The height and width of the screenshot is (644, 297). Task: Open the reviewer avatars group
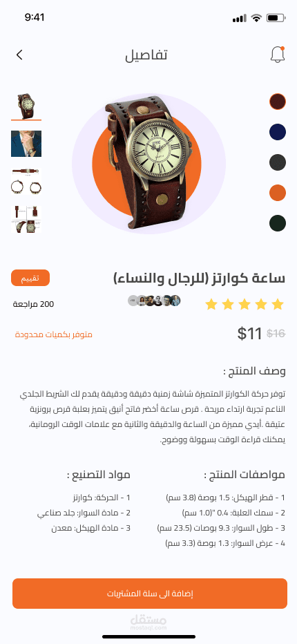154,301
